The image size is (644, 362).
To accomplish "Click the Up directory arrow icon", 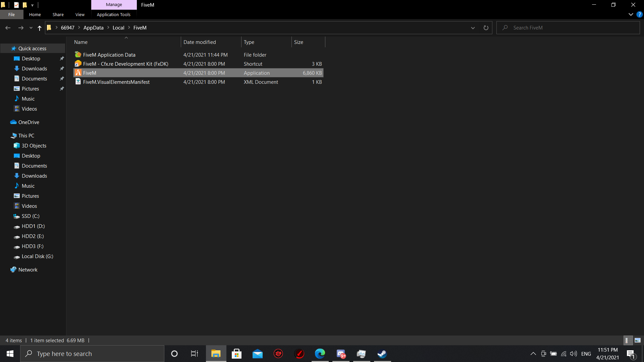I will (x=40, y=28).
